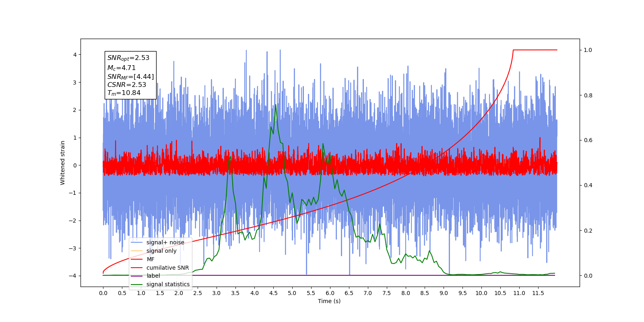Viewport: 644px width, 322px height.
Task: Click the 'Time (s)' x-axis label
Action: click(329, 301)
